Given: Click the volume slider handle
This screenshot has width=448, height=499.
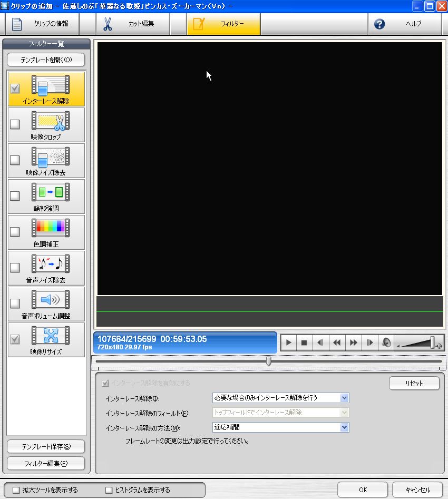Looking at the screenshot, I should pyautogui.click(x=432, y=343).
